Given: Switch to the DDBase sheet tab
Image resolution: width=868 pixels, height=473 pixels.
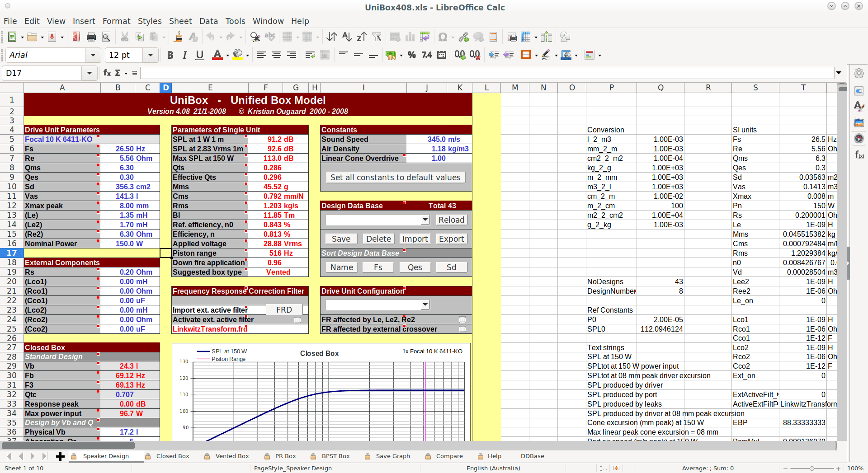Looking at the screenshot, I should [x=532, y=456].
